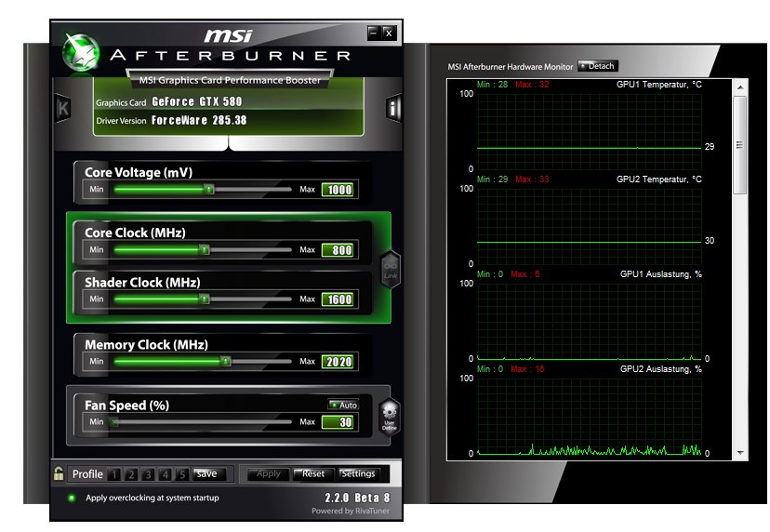Click the GPU1 Auslastung graph
Image resolution: width=770 pixels, height=532 pixels.
589,321
